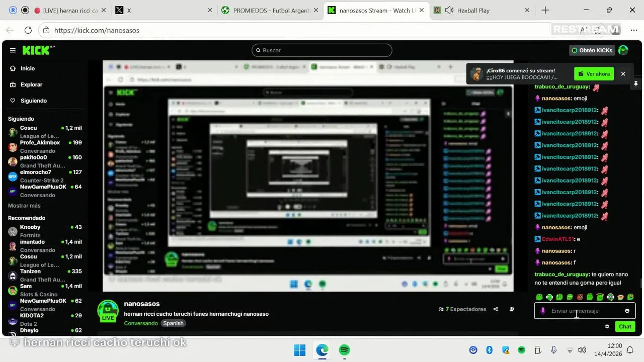Screen dimensions: 644x362
Task: Open the Kick hamburger sidebar menu
Action: pos(13,50)
